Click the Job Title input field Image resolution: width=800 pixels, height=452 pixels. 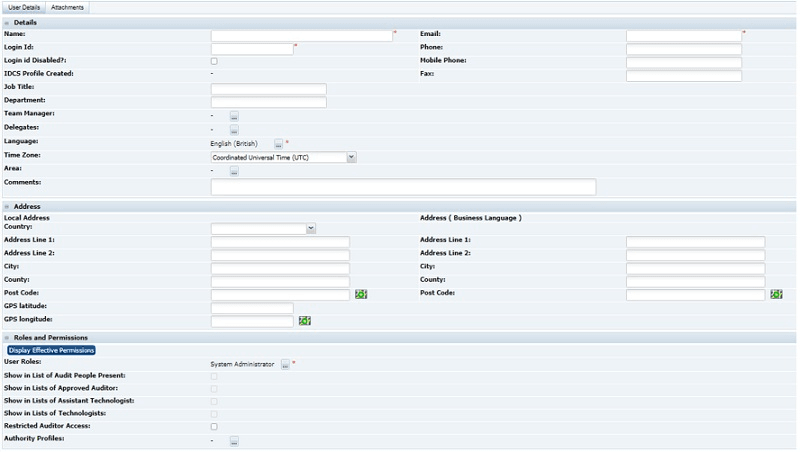tap(268, 89)
